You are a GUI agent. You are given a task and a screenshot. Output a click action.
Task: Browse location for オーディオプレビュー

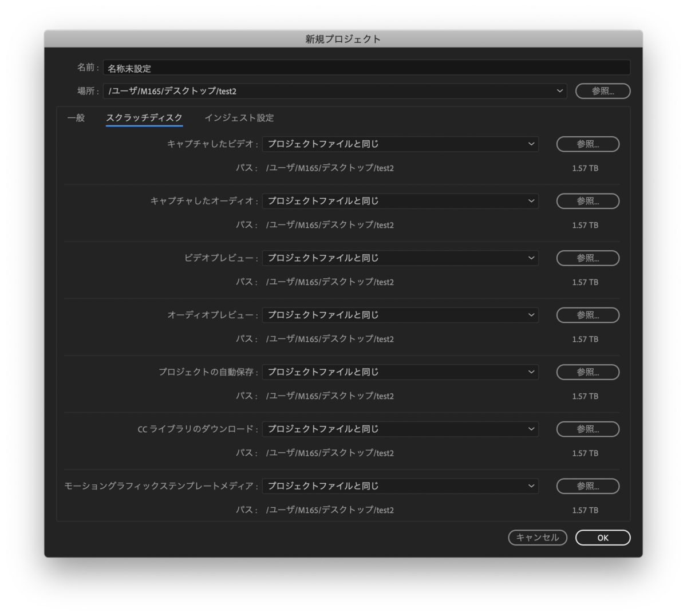[588, 315]
